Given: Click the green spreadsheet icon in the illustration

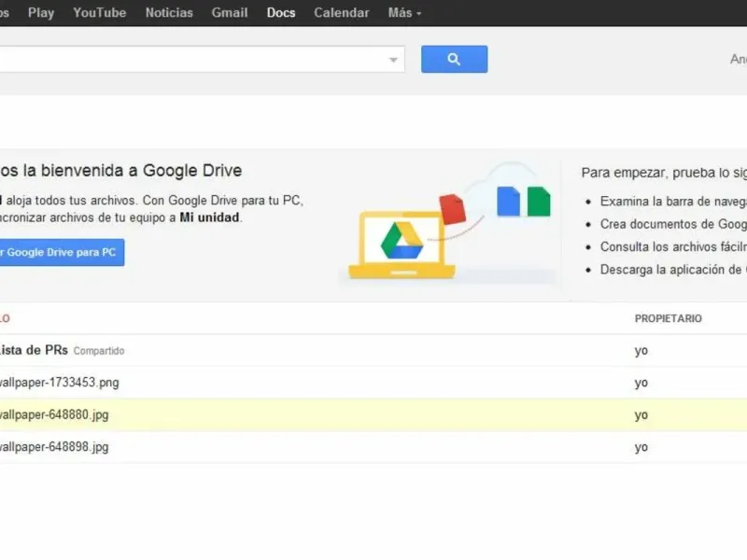Looking at the screenshot, I should tap(539, 202).
